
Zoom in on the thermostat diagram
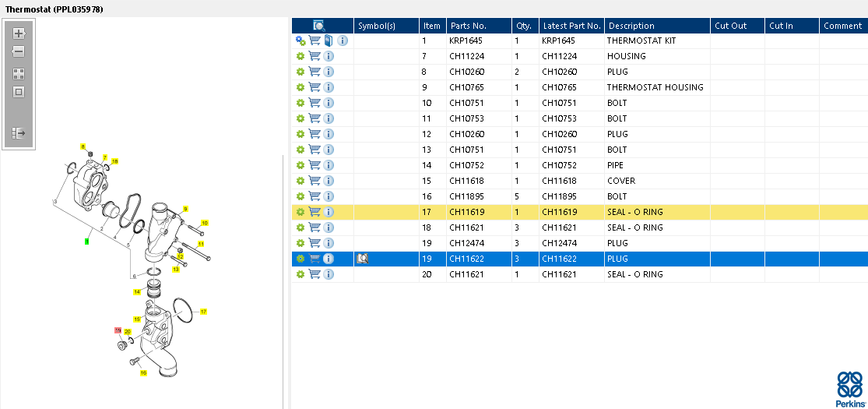[19, 33]
